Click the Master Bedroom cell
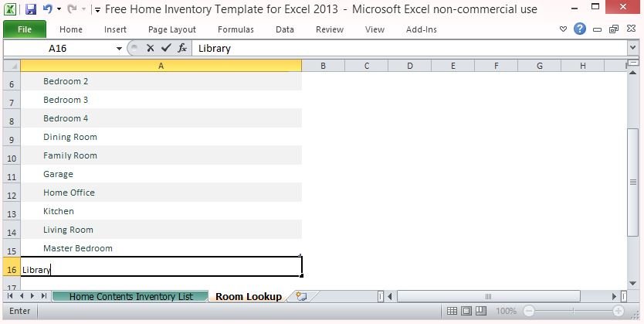644x324 pixels. (161, 247)
